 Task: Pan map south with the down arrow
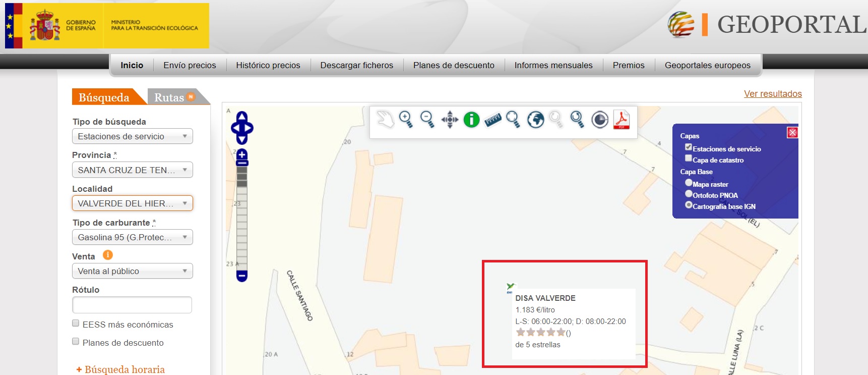(x=242, y=139)
